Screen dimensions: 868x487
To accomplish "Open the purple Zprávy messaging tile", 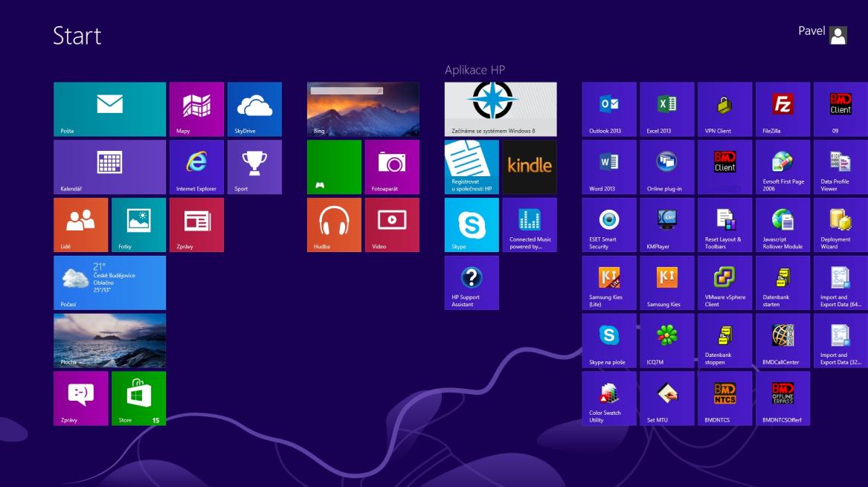I will [81, 399].
